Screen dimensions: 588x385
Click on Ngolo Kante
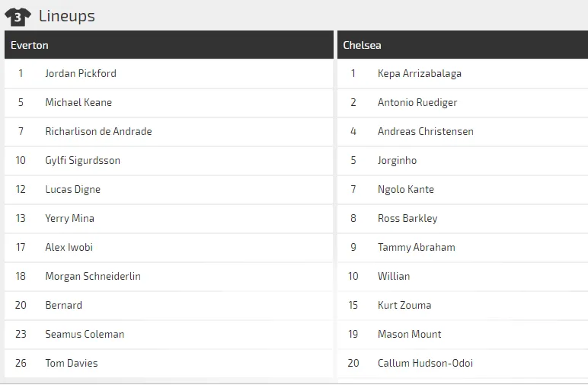(x=406, y=190)
